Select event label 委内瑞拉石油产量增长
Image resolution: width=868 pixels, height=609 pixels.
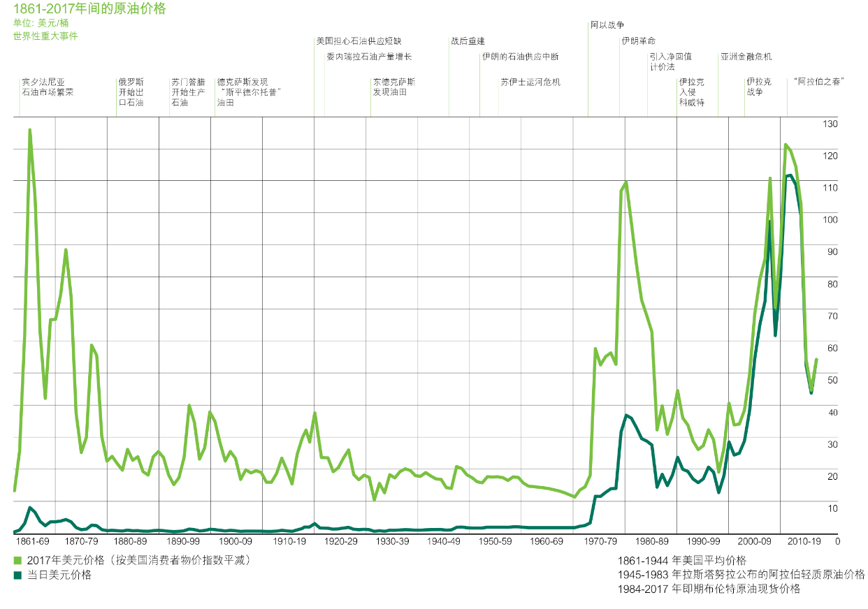pyautogui.click(x=368, y=57)
